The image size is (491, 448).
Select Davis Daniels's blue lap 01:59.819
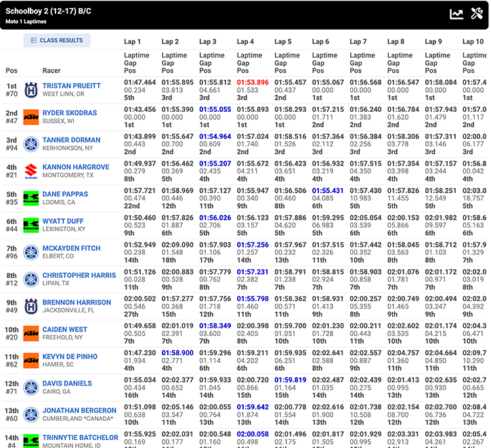coord(291,380)
